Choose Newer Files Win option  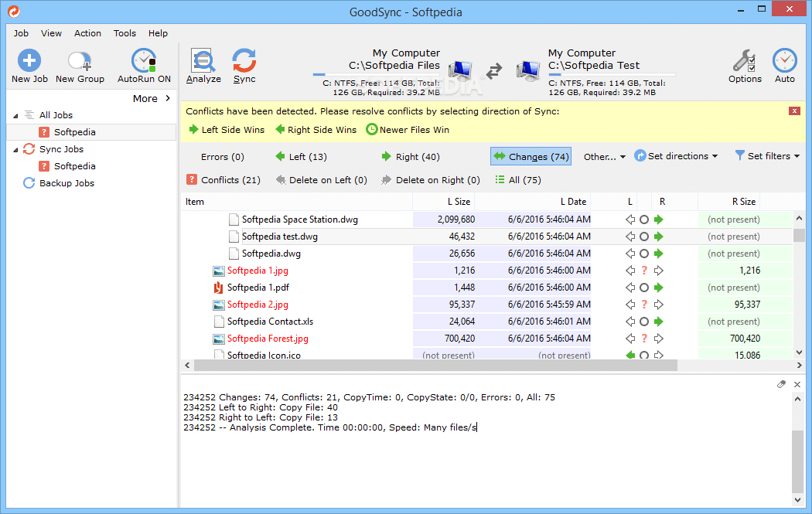(407, 130)
